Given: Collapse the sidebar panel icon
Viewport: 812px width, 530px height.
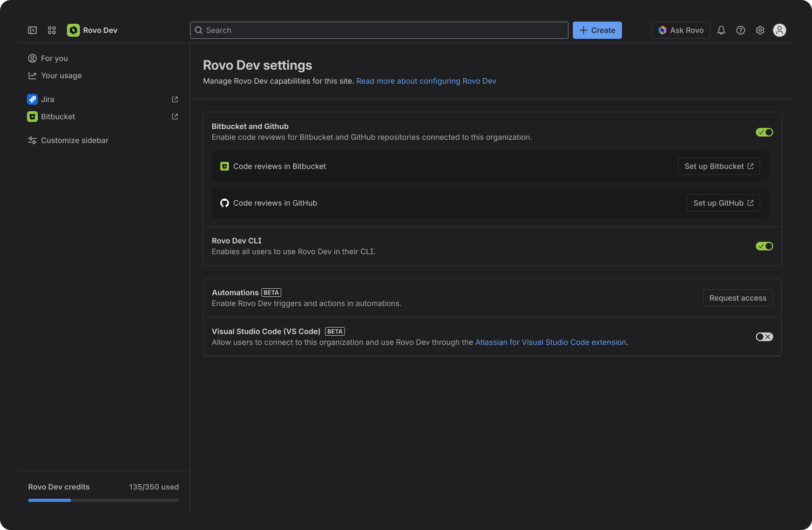Looking at the screenshot, I should [32, 30].
